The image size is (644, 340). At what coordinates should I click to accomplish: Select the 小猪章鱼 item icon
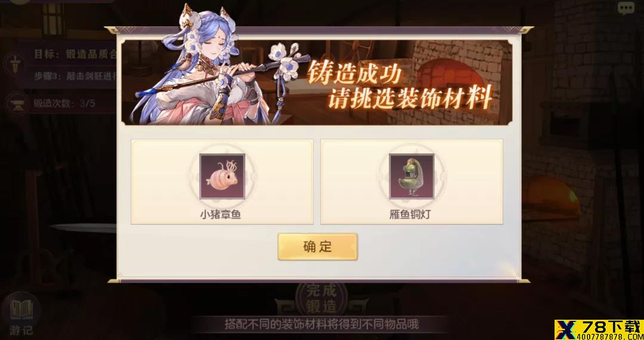pyautogui.click(x=222, y=177)
